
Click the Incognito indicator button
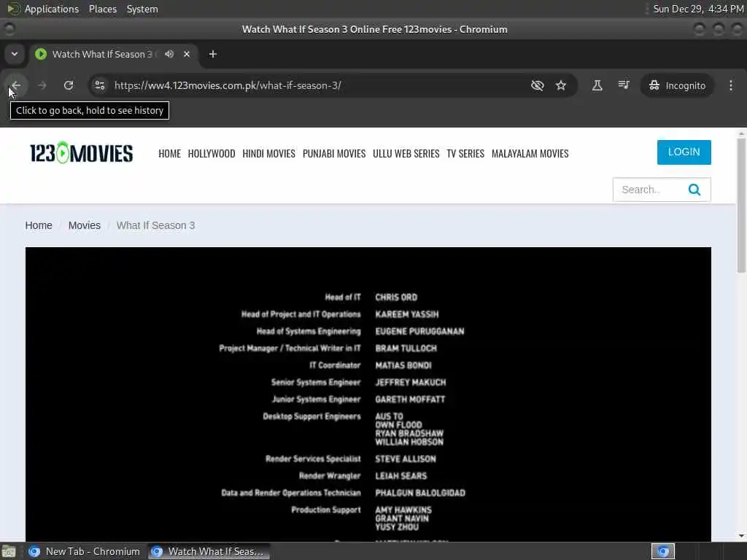(x=677, y=86)
